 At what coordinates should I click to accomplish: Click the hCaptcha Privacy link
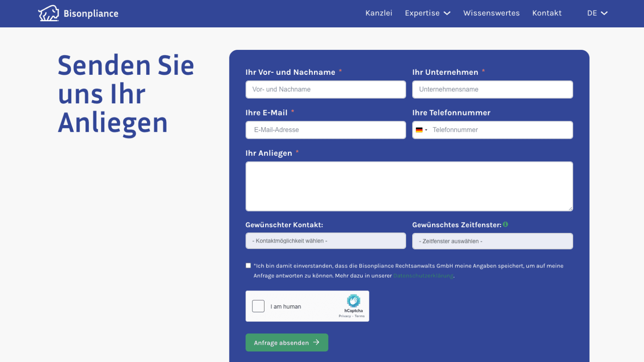pos(345,316)
